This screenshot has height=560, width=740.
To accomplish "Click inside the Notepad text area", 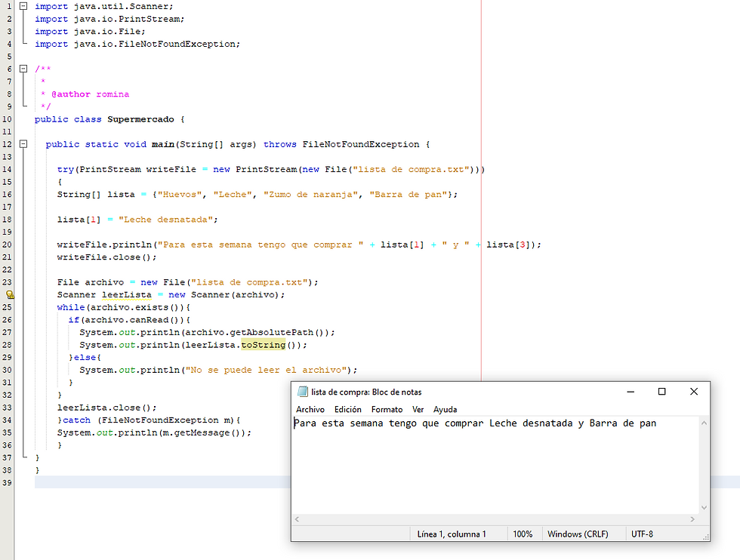I will pyautogui.click(x=495, y=465).
